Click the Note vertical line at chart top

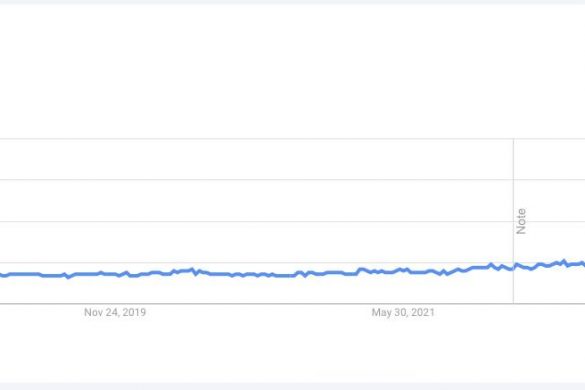pyautogui.click(x=513, y=141)
